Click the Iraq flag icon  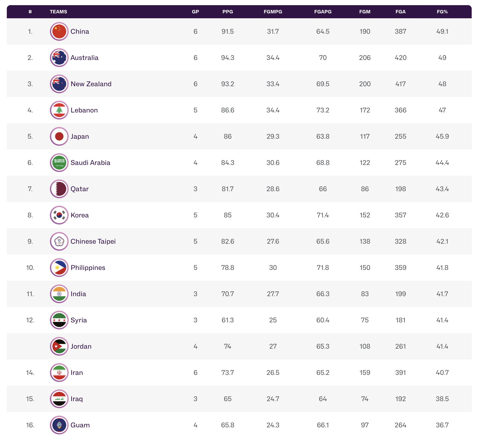pyautogui.click(x=59, y=399)
